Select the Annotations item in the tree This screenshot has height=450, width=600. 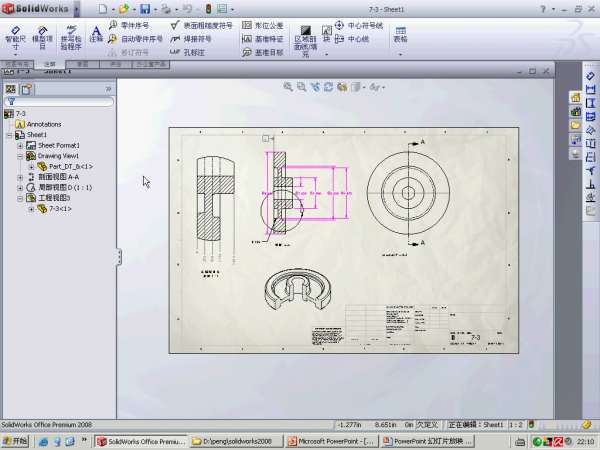point(43,124)
